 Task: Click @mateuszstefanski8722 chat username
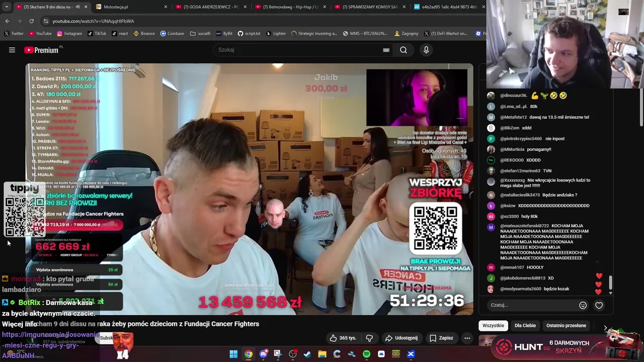[x=524, y=226]
